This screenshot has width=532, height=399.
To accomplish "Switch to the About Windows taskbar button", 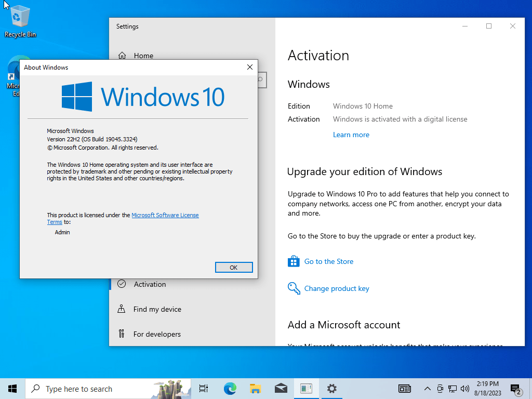I will point(307,389).
